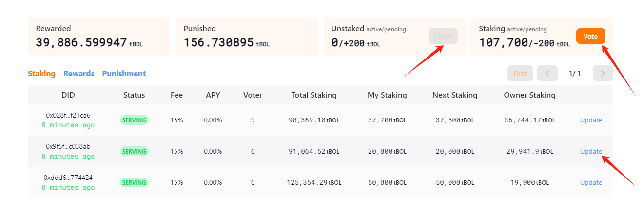The image size is (644, 218).
Task: Select DID 0x9f5f...c038ab
Action: [x=68, y=146]
